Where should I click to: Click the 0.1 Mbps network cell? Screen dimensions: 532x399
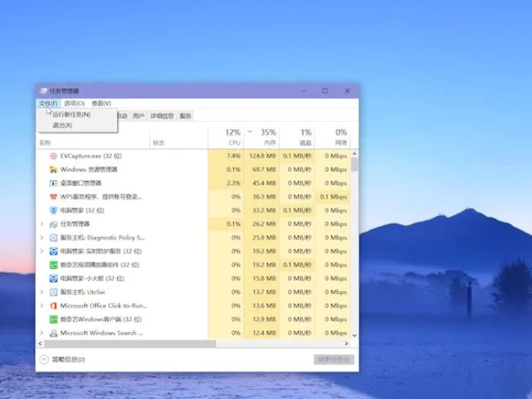click(332, 196)
